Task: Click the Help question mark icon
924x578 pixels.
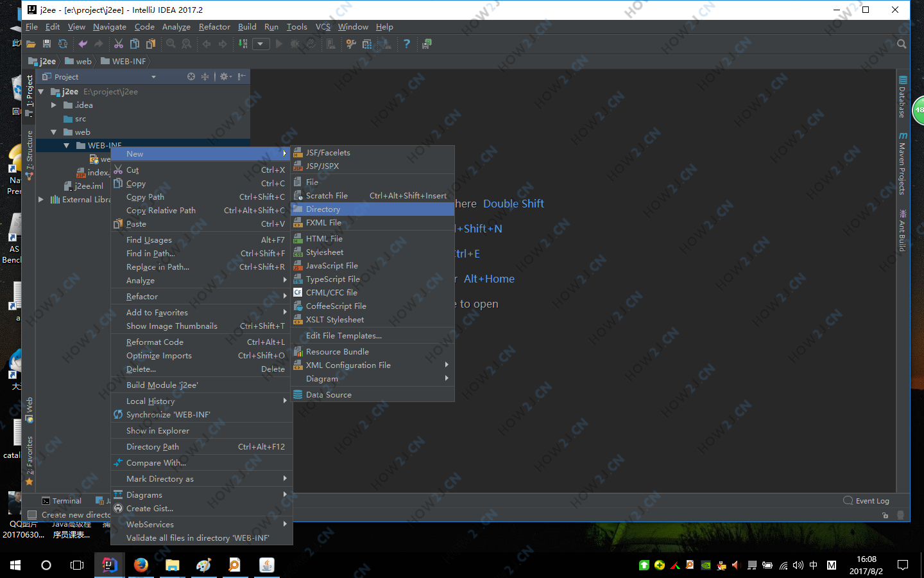Action: tap(407, 44)
